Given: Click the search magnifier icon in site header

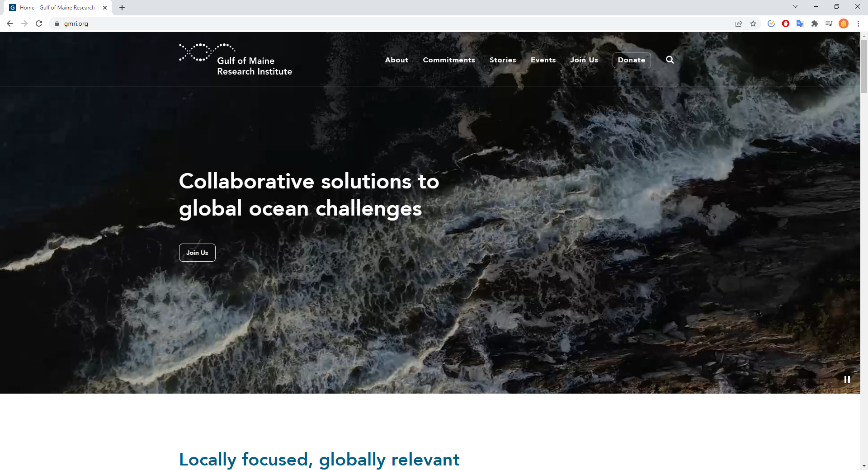Looking at the screenshot, I should click(670, 60).
